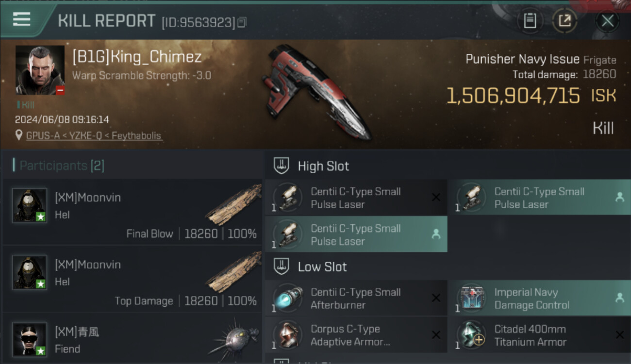The image size is (631, 364).
Task: Select the Punisher Navy Issue ship image
Action: tap(315, 91)
